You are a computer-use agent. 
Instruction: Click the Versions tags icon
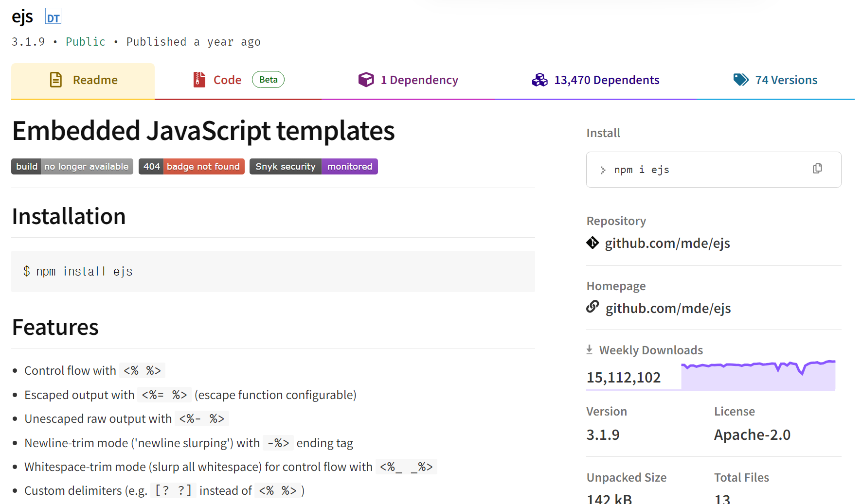[741, 80]
